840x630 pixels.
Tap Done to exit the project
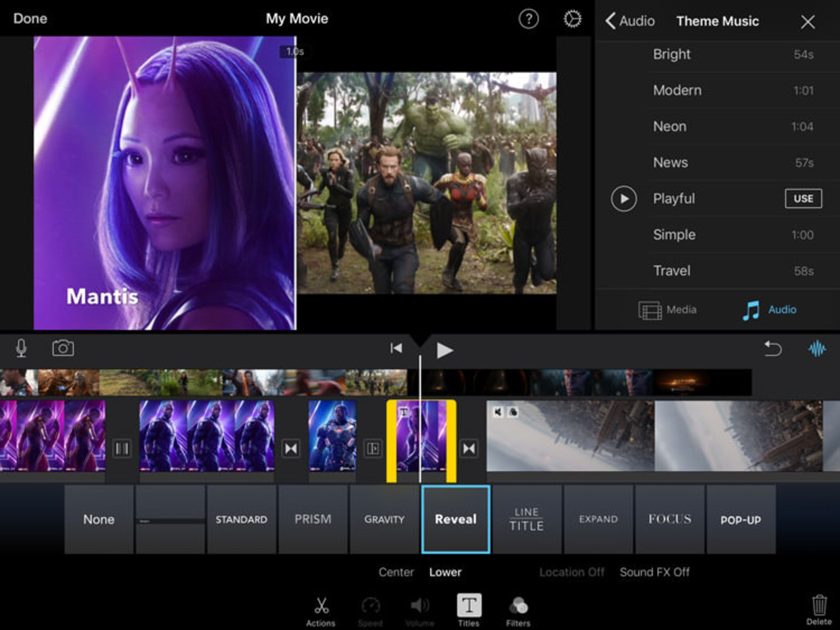click(30, 18)
